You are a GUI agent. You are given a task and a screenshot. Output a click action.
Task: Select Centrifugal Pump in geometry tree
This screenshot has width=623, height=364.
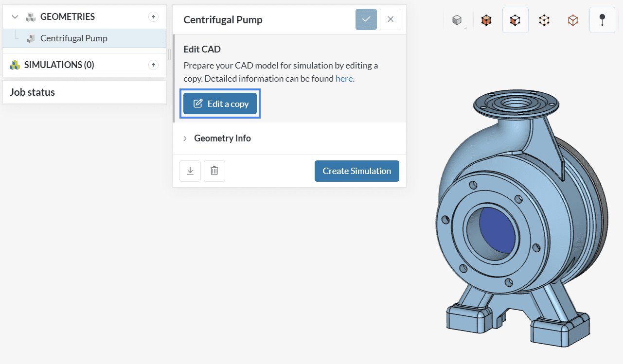(73, 38)
